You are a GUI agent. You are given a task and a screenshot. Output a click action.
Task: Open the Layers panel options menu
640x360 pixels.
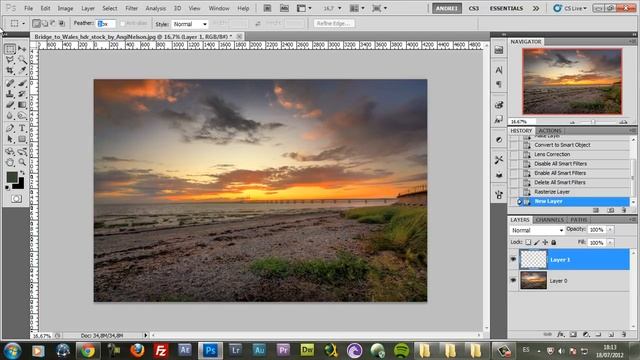point(632,220)
